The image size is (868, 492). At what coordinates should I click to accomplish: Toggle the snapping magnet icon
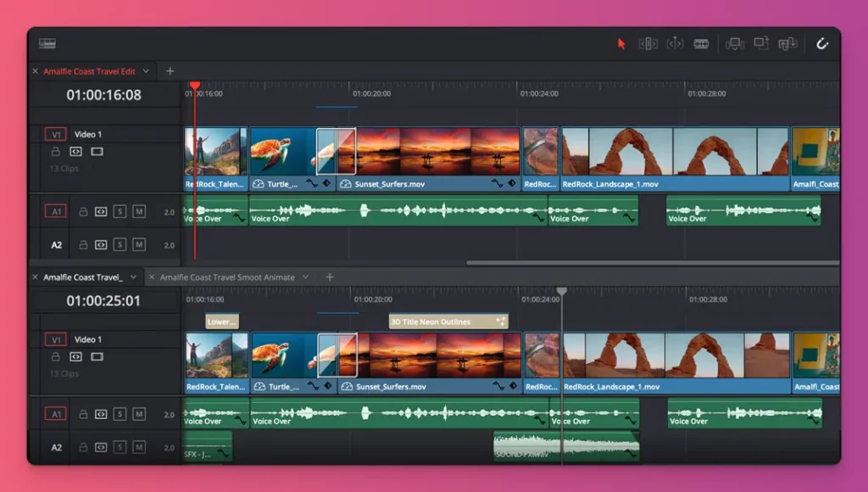point(823,42)
